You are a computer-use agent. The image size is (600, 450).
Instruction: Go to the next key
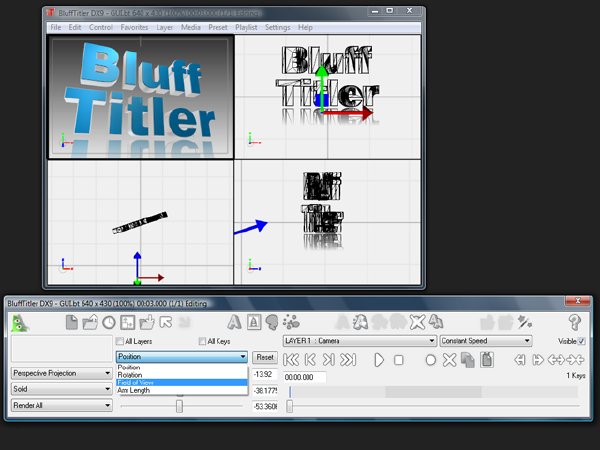pos(329,360)
